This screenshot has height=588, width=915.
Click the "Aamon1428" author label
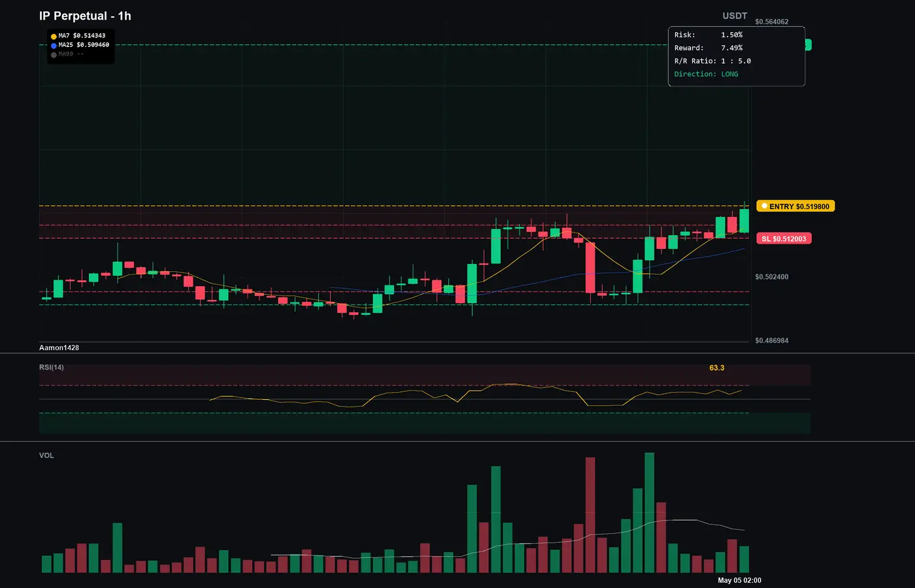click(x=59, y=348)
